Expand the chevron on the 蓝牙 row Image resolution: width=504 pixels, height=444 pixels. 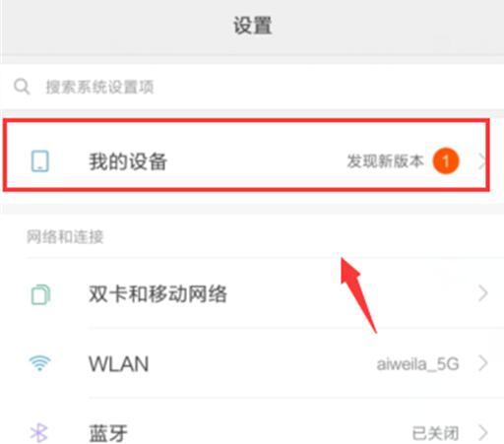click(x=483, y=433)
